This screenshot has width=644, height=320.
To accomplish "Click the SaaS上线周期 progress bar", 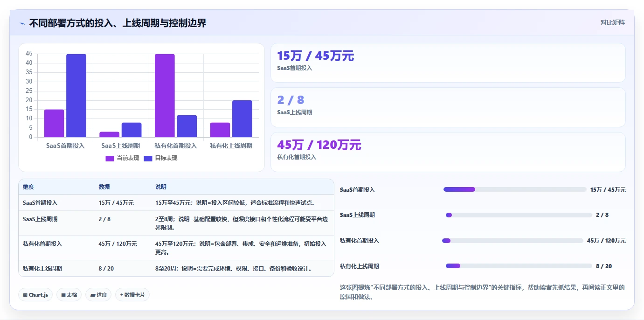I will click(519, 215).
